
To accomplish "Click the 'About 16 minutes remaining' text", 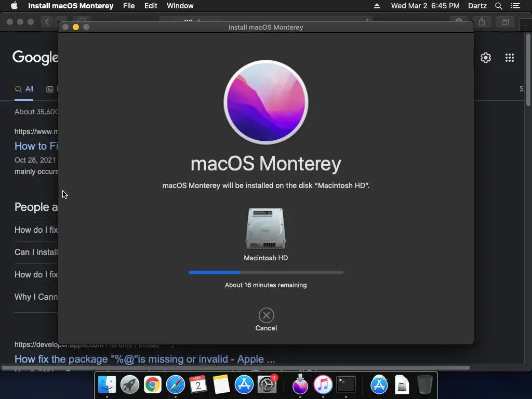I will pos(265,285).
